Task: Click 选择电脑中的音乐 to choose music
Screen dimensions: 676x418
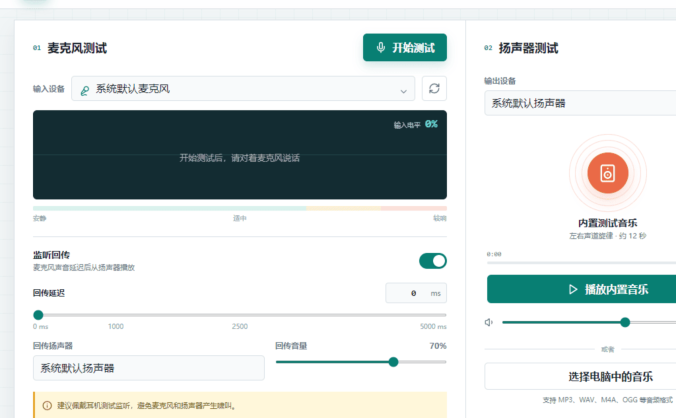Action: tap(580, 377)
